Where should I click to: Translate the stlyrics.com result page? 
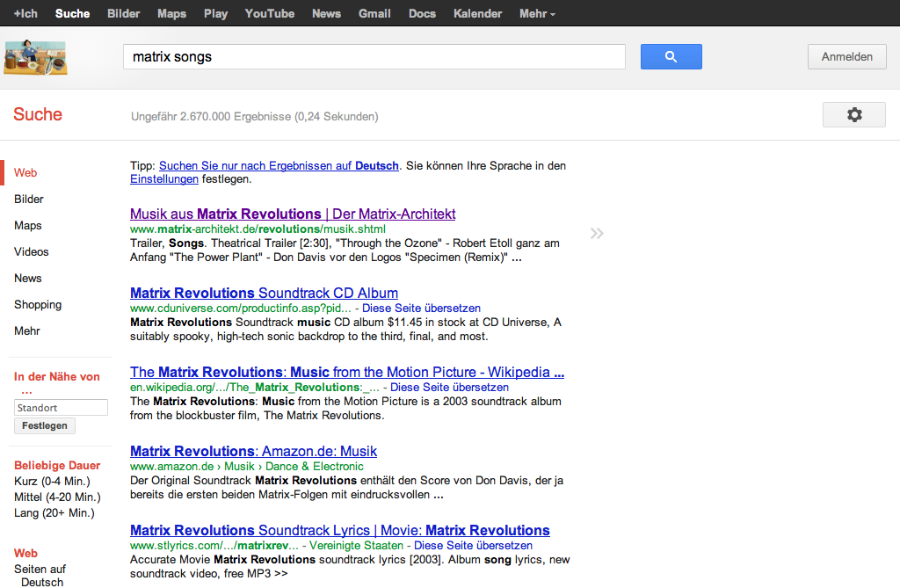coord(473,546)
